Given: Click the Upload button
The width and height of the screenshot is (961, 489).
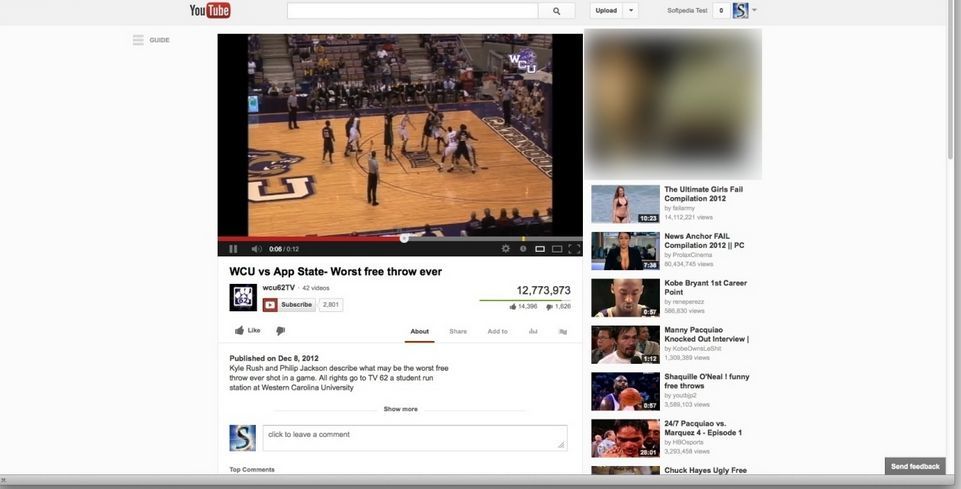Looking at the screenshot, I should (606, 10).
